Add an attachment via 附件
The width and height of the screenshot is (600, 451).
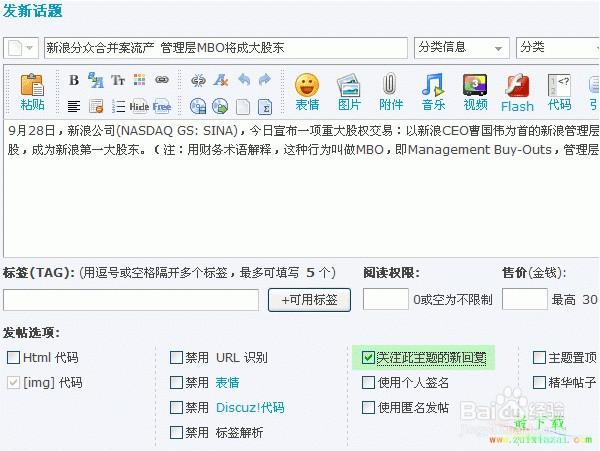tap(391, 92)
